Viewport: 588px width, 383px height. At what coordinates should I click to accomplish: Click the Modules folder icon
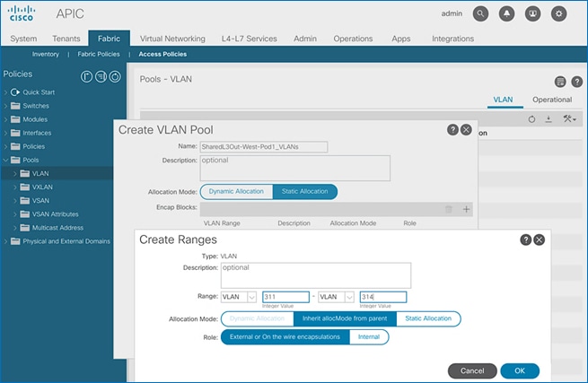15,119
